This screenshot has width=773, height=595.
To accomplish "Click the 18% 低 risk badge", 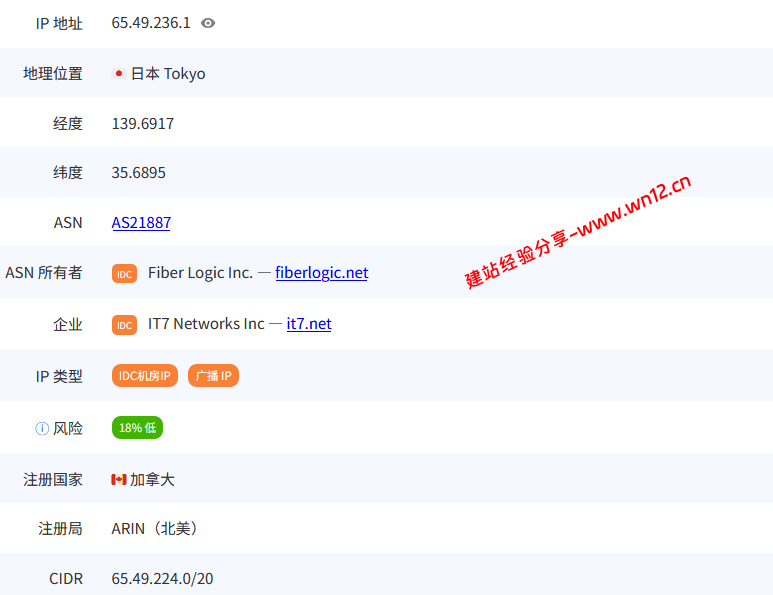I will pyautogui.click(x=137, y=427).
